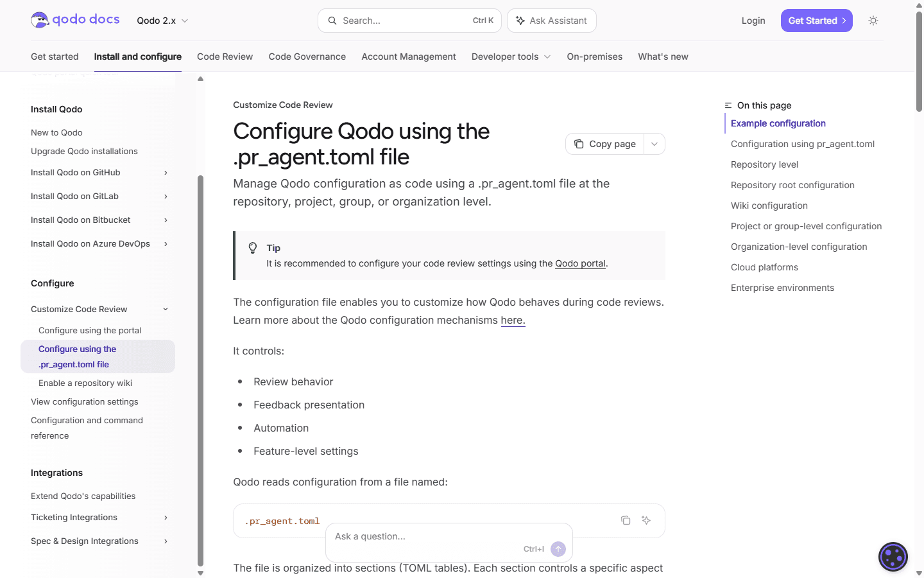
Task: Click the Search input field
Action: click(x=411, y=21)
